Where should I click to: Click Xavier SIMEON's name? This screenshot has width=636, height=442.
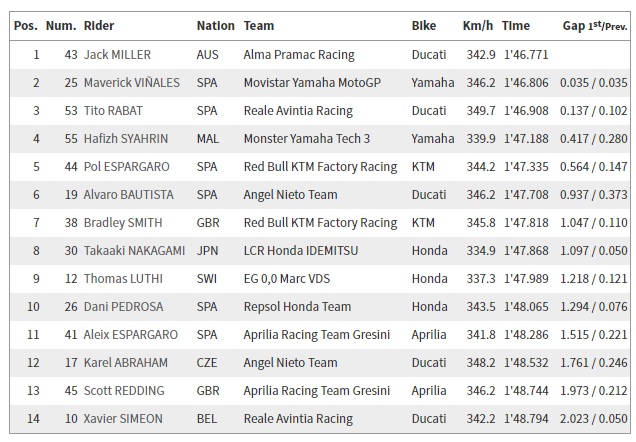click(124, 418)
